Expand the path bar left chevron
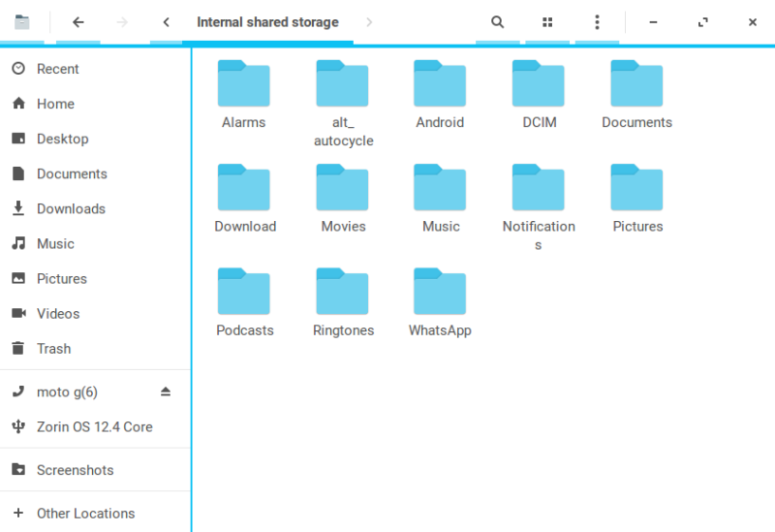Image resolution: width=775 pixels, height=532 pixels. coord(167,22)
